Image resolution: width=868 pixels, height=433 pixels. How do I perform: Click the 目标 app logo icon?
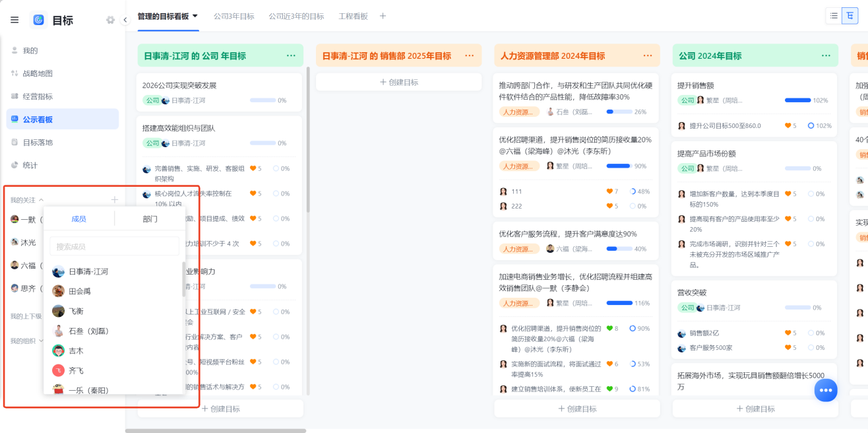tap(38, 20)
